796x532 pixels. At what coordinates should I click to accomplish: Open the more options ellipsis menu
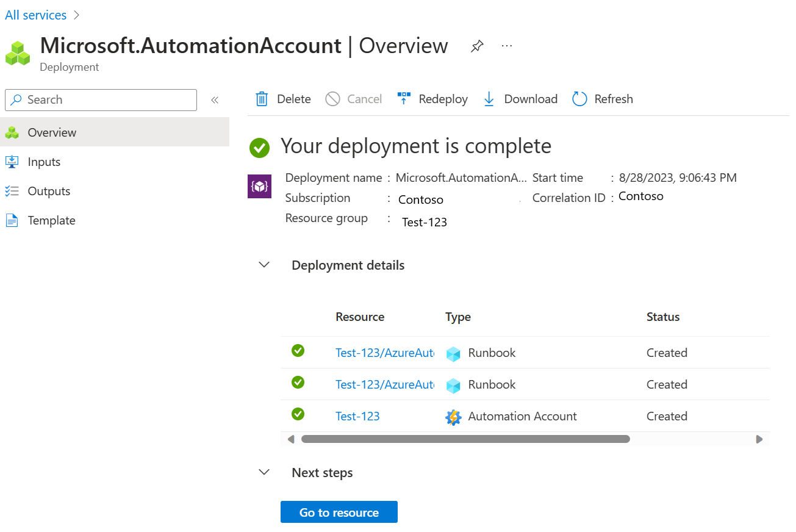coord(506,46)
